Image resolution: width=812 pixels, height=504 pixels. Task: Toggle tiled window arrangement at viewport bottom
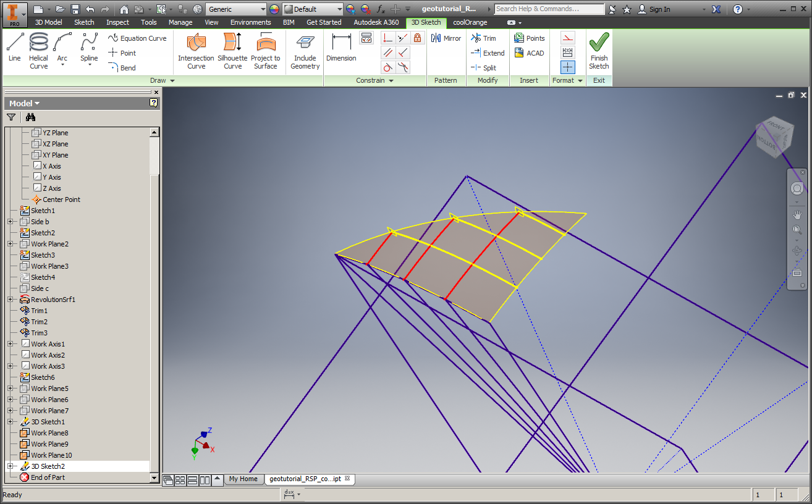pos(180,479)
